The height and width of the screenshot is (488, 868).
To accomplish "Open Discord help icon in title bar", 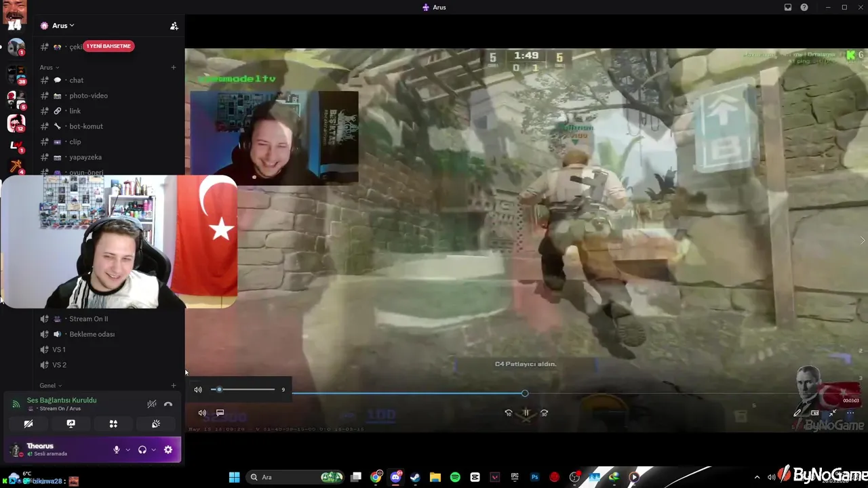I will tap(804, 7).
